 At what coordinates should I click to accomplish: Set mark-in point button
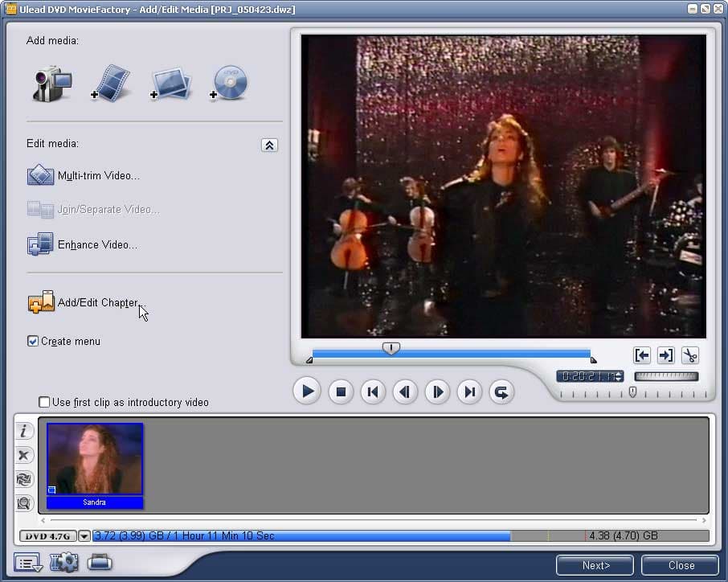tap(642, 356)
